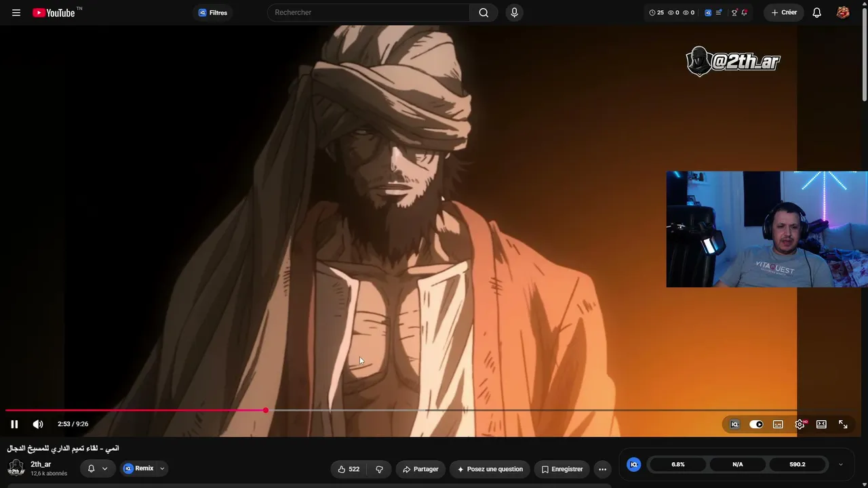Click the 12,6 k abonnés subscriber count
This screenshot has height=488, width=868.
coord(49,474)
